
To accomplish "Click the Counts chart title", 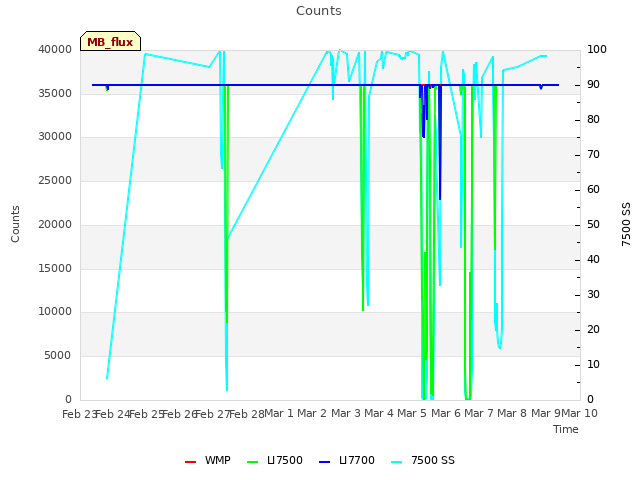I will coord(319,11).
